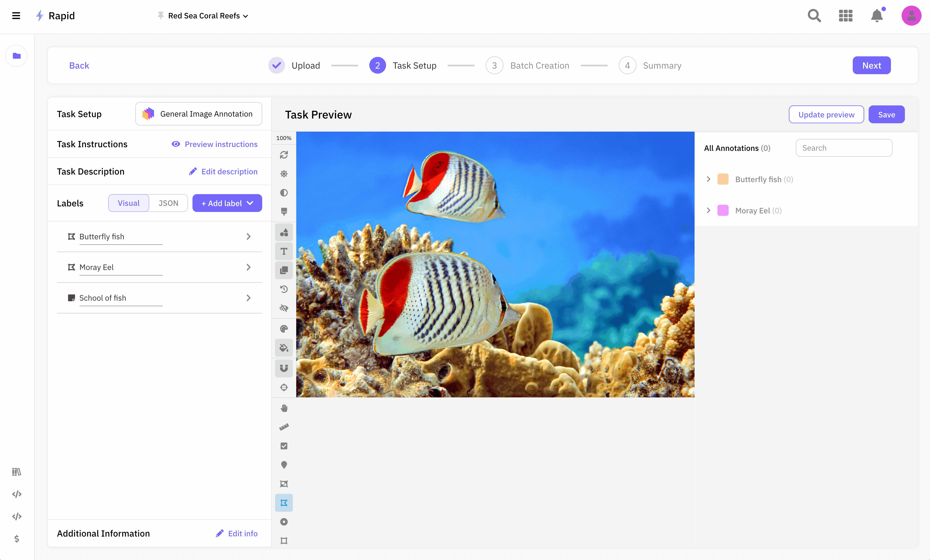Click the contrast half-circle icon
This screenshot has width=930, height=560.
point(284,192)
